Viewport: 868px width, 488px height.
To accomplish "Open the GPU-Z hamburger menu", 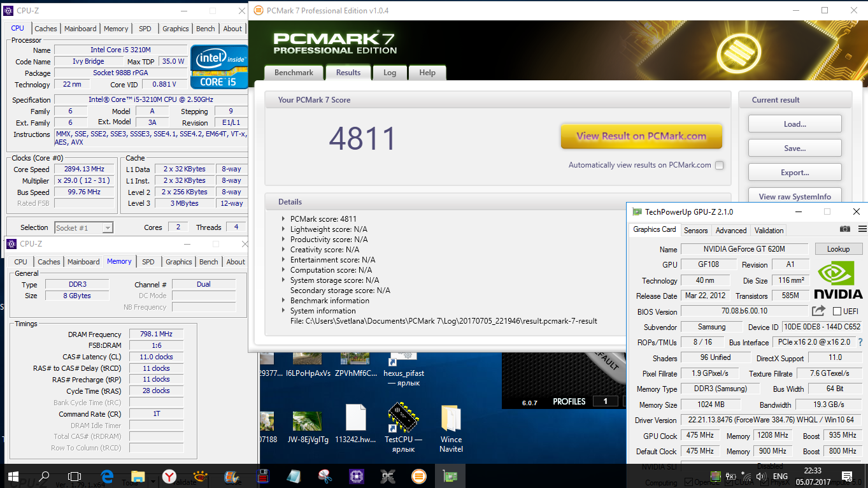I will [862, 229].
